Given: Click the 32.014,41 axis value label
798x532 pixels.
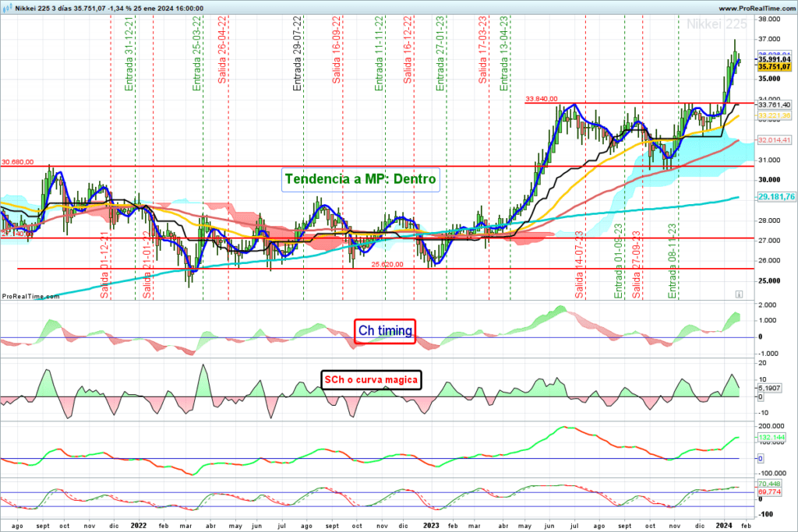Looking at the screenshot, I should click(x=774, y=140).
